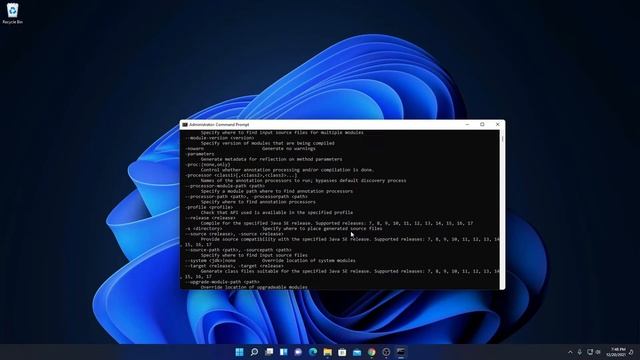
Task: Open taskbar Search
Action: tap(254, 352)
